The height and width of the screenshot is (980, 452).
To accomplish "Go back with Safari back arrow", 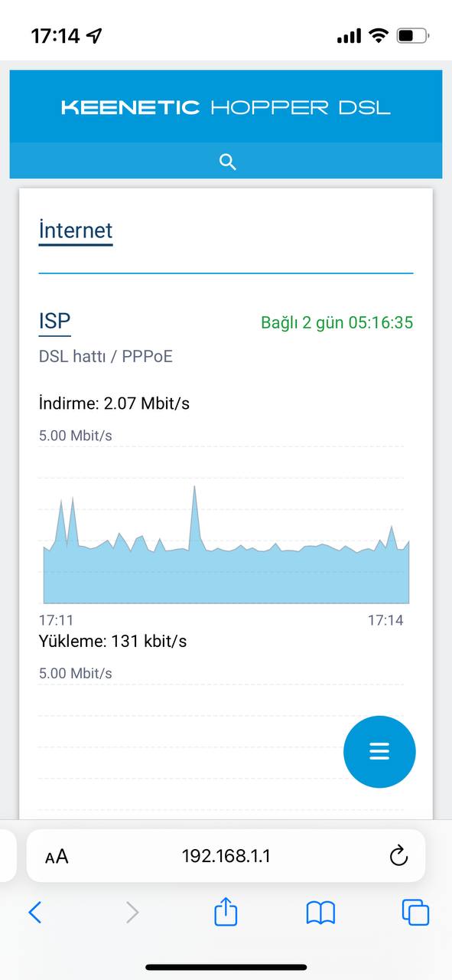I will [x=35, y=912].
